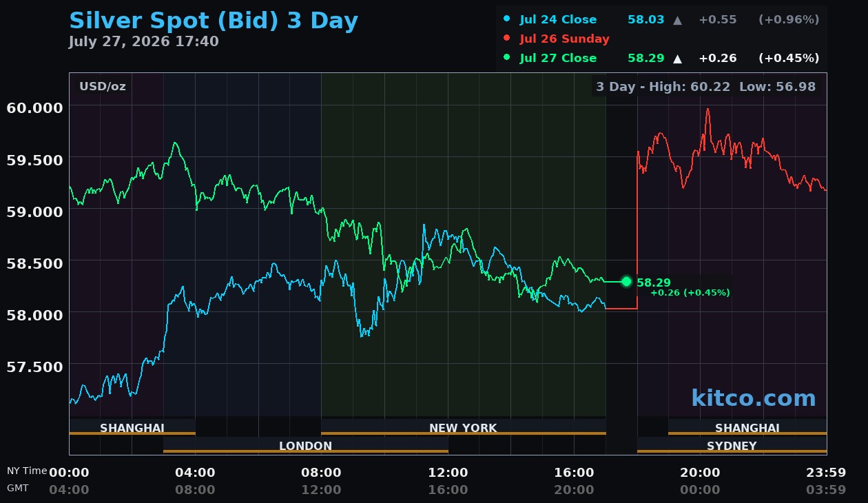
Task: Click the LONDON market session bar
Action: tap(305, 445)
